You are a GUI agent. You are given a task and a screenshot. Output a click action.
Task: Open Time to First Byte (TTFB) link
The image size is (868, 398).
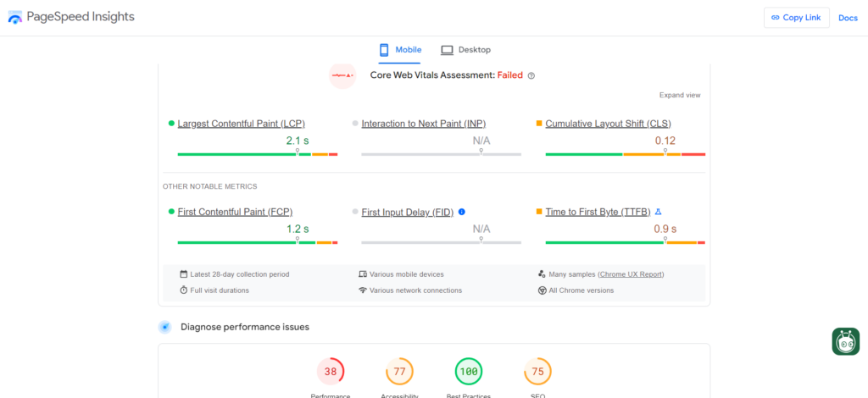pyautogui.click(x=598, y=212)
